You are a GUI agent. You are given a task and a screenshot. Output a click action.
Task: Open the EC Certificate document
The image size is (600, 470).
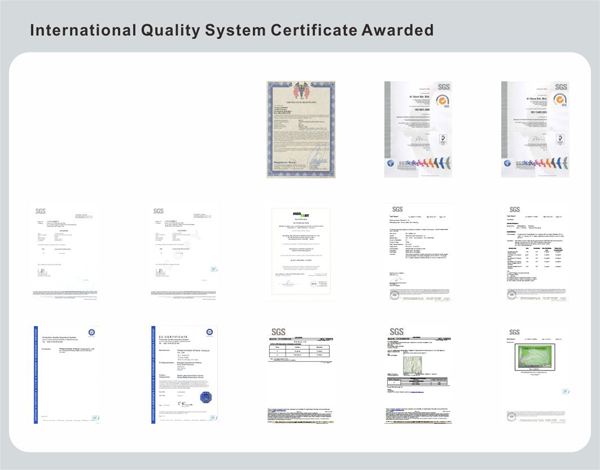point(182,372)
